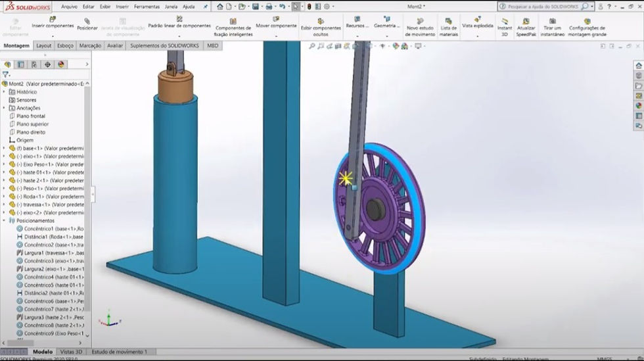Click the Lista de materiais icon
This screenshot has height=361, width=644.
448,21
